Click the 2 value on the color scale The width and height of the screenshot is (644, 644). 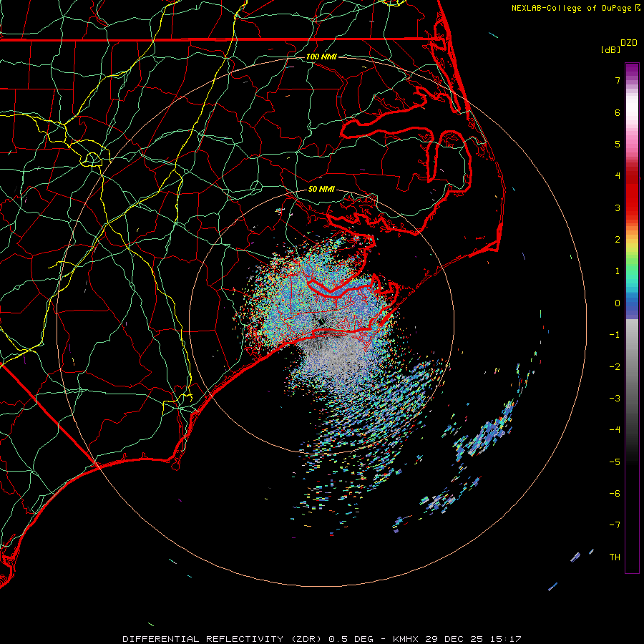pyautogui.click(x=618, y=240)
